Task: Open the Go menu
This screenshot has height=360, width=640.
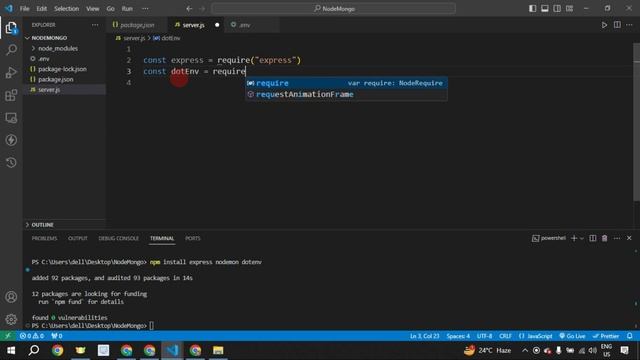Action: pos(111,9)
